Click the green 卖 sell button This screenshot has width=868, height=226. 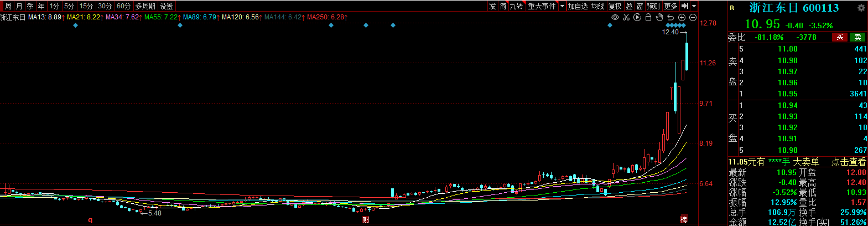click(858, 37)
